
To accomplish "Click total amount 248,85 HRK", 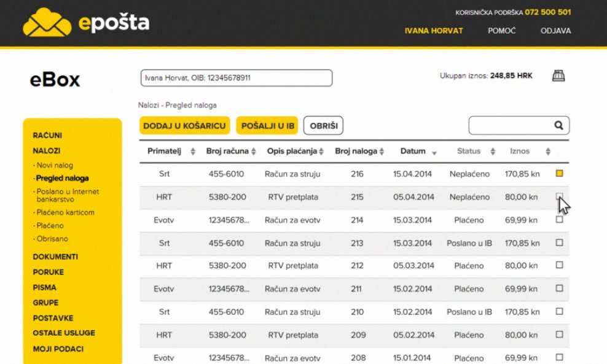I will (511, 76).
